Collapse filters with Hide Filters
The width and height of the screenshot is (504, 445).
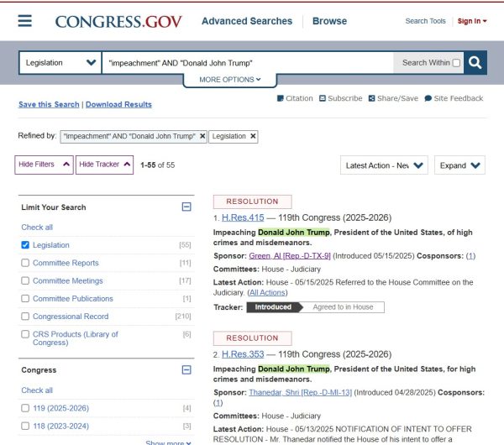click(x=44, y=165)
